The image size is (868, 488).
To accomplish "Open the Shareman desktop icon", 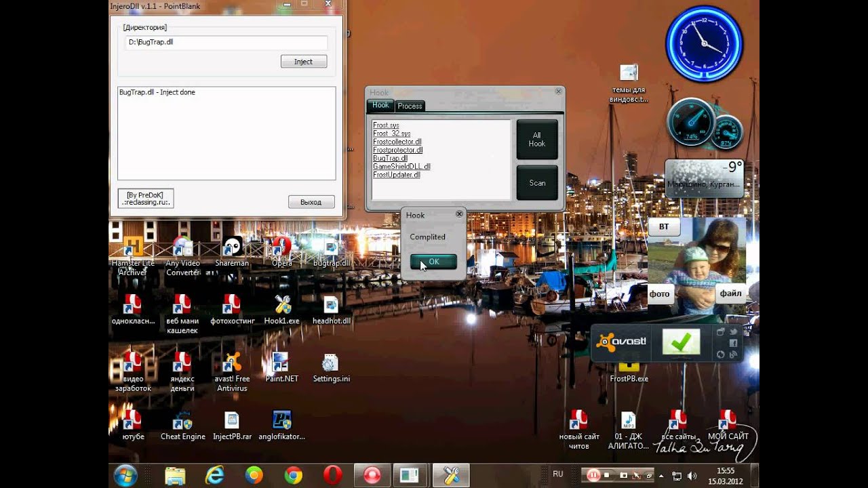I will click(232, 252).
